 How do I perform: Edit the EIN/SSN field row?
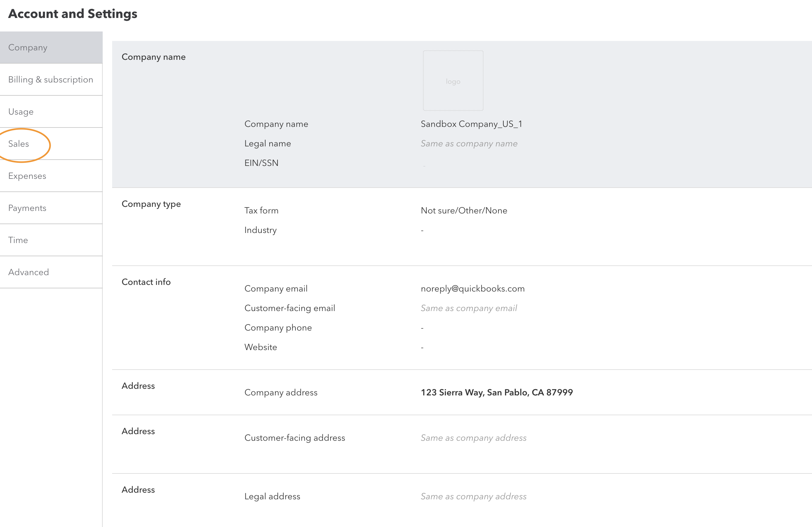coord(261,163)
